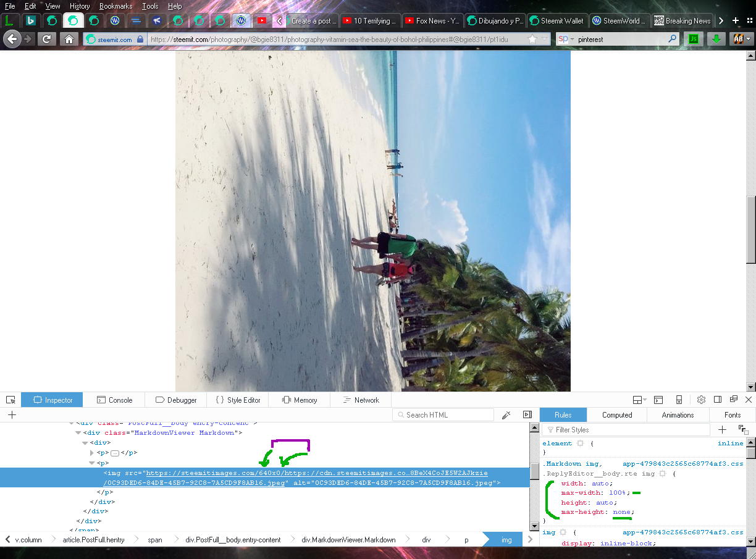Image resolution: width=756 pixels, height=559 pixels.
Task: Expand the first <p> node in the Inspector
Action: tap(91, 452)
